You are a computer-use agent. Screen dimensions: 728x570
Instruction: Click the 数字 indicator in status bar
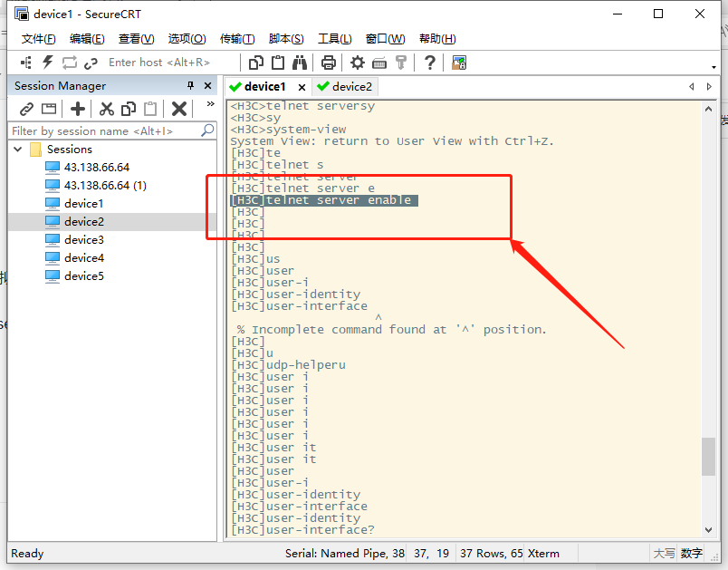tap(691, 554)
